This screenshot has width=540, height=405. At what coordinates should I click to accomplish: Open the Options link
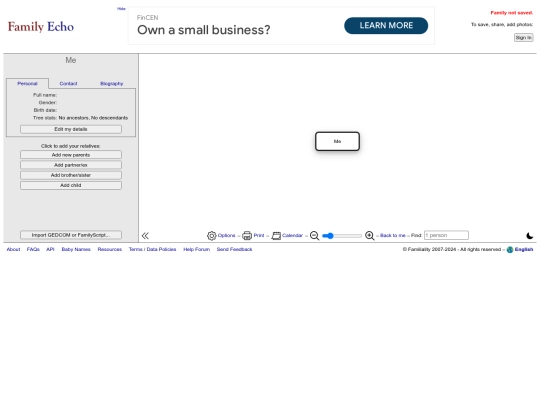pos(227,236)
